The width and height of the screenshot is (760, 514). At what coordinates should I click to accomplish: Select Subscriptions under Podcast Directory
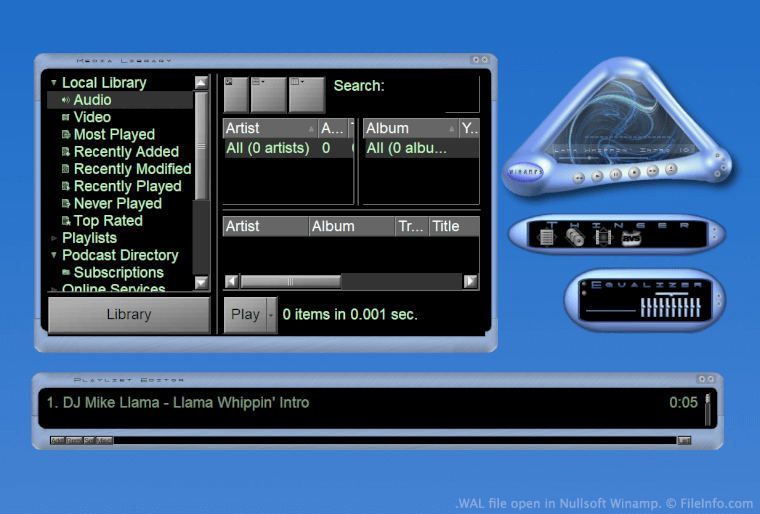tap(118, 272)
